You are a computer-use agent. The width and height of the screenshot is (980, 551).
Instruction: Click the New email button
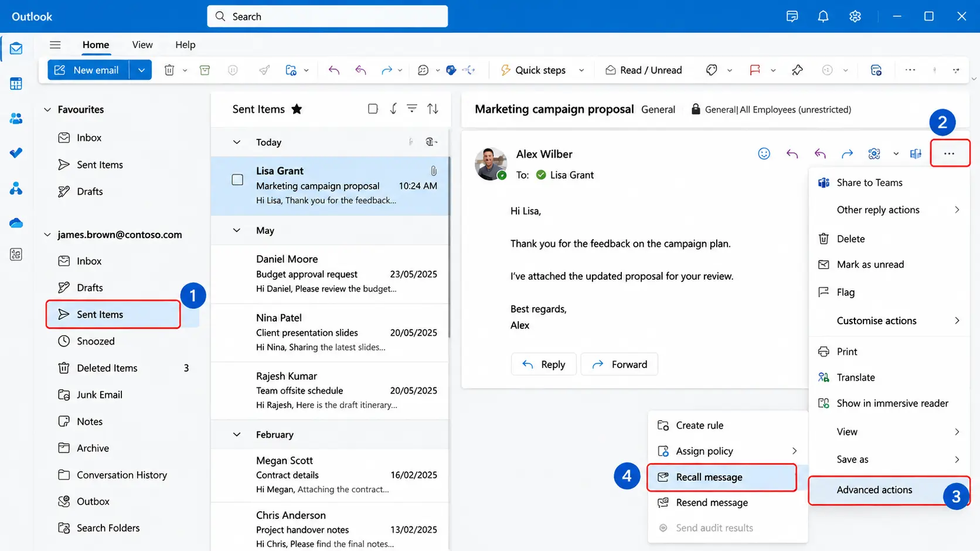[x=88, y=70]
